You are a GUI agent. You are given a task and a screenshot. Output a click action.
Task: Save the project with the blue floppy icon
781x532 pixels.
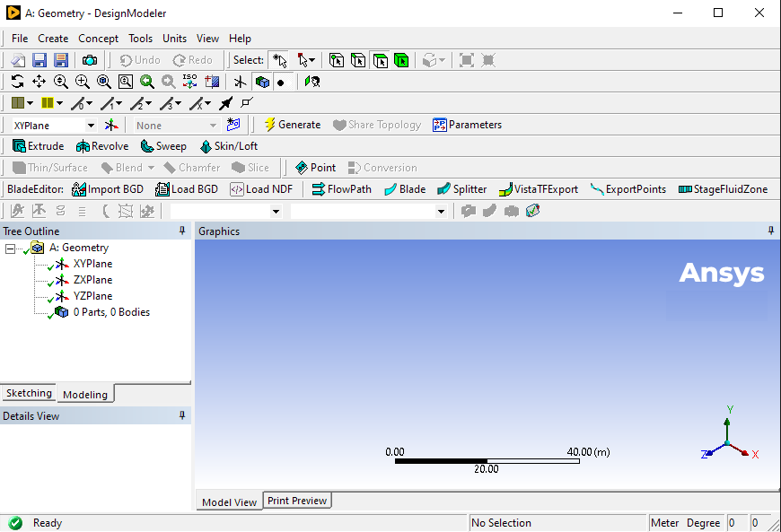(x=39, y=60)
